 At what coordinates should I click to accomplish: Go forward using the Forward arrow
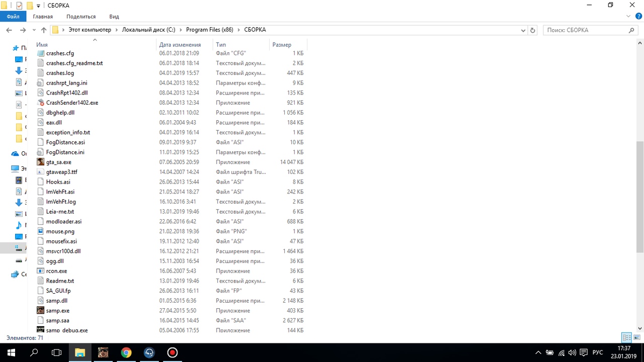[x=23, y=30]
